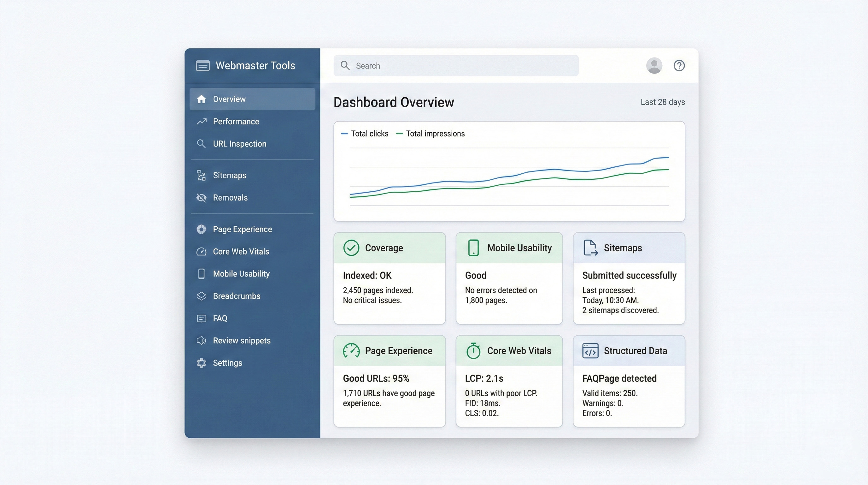Click the search magnifier icon

click(x=345, y=65)
